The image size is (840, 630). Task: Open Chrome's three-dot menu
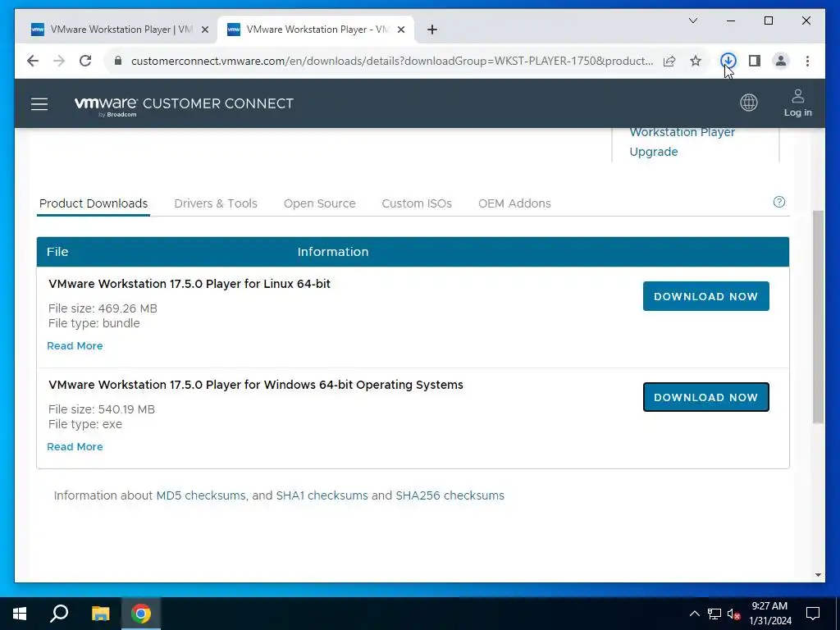click(807, 61)
